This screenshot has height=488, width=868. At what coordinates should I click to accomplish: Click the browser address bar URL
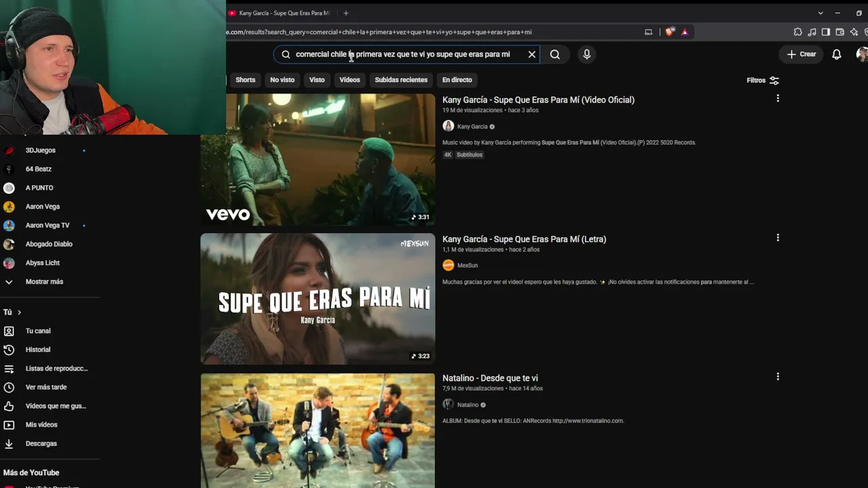(x=380, y=32)
